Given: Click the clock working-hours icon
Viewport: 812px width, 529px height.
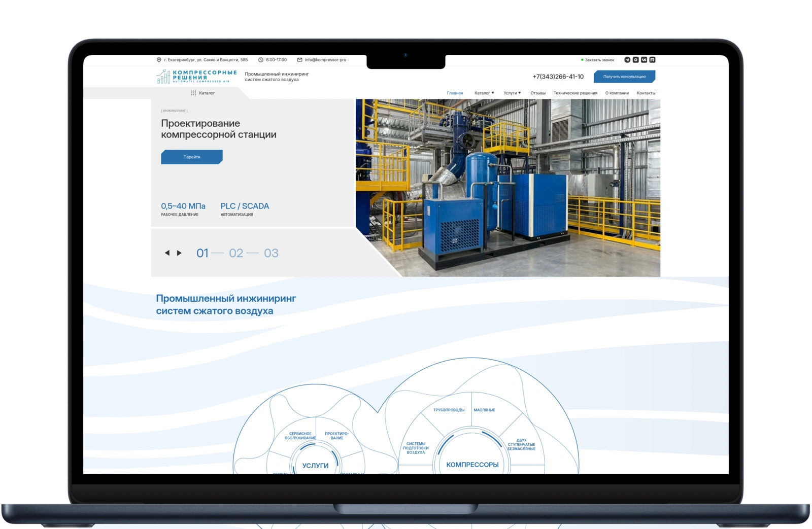Looking at the screenshot, I should (261, 60).
